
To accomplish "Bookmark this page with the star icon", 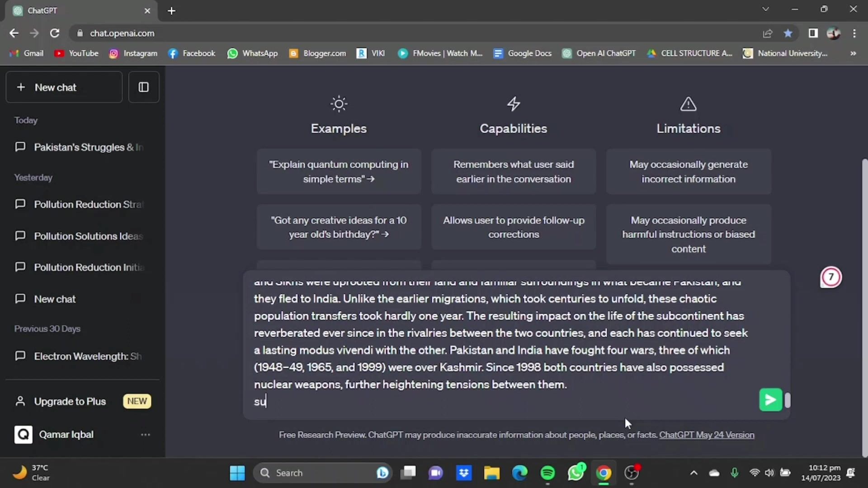I will coord(788,33).
